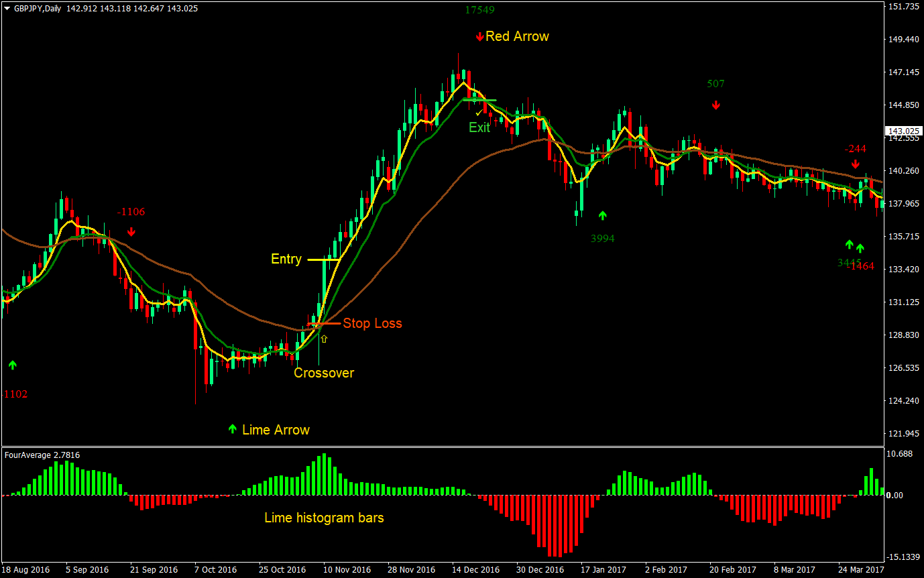The width and height of the screenshot is (924, 578).
Task: Select the lime up arrow above 1102
Action: 12,365
